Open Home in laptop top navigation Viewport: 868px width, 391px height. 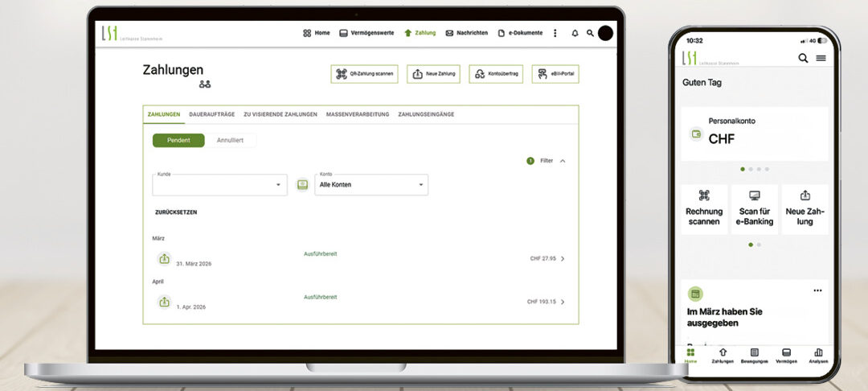coord(316,33)
